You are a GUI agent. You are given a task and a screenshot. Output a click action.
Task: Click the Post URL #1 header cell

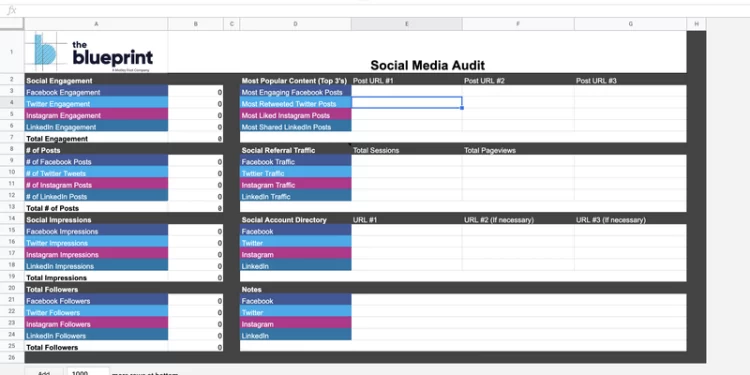tap(407, 81)
